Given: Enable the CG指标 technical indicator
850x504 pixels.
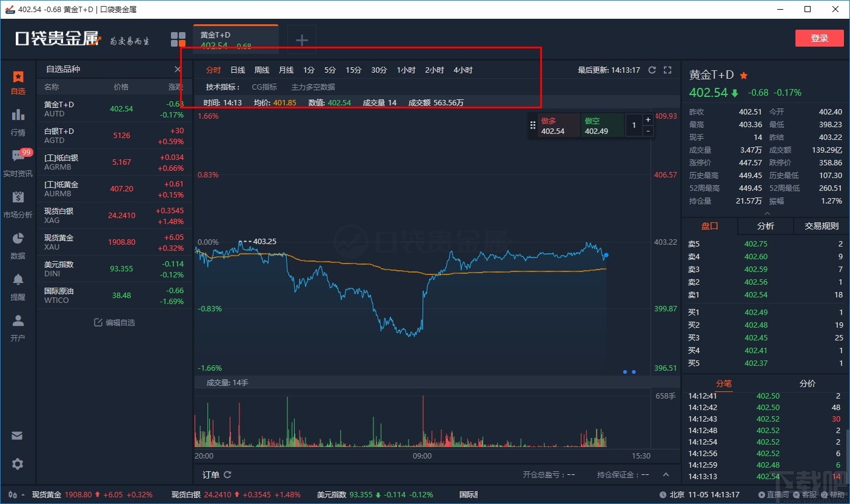Looking at the screenshot, I should 264,87.
